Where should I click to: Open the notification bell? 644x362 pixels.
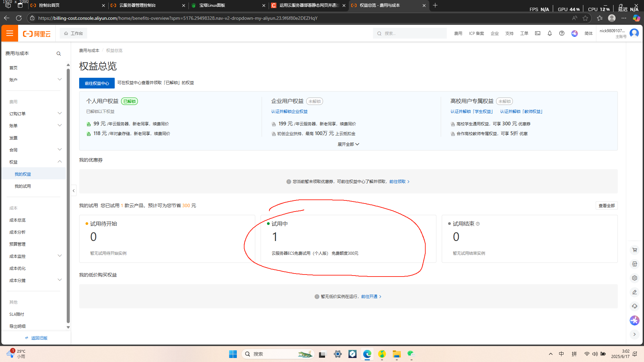550,33
